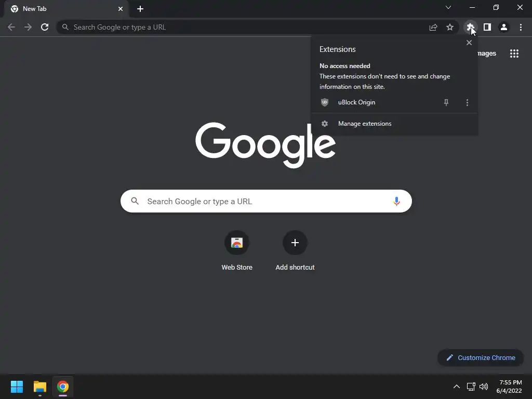Open a new tab with plus button

(140, 9)
